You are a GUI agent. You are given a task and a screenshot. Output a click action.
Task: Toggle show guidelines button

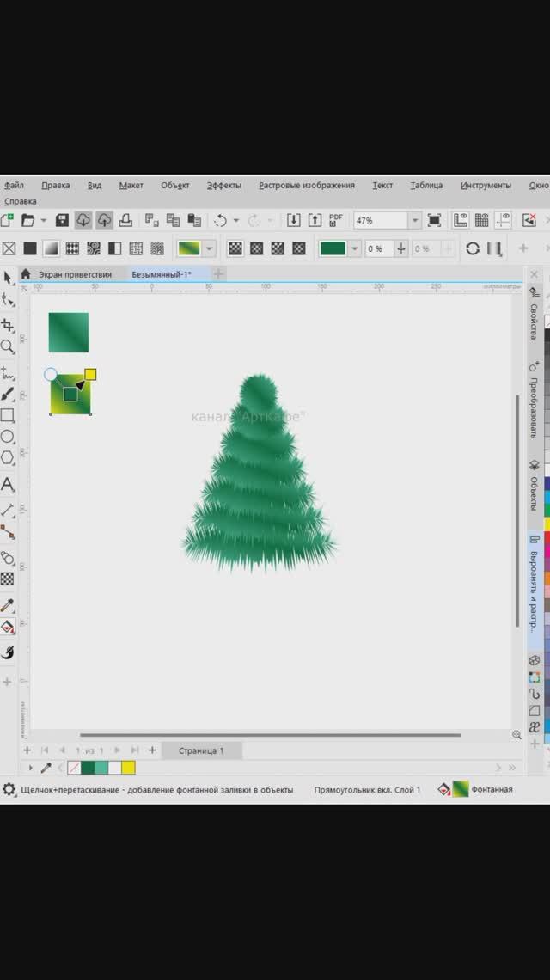click(x=503, y=220)
